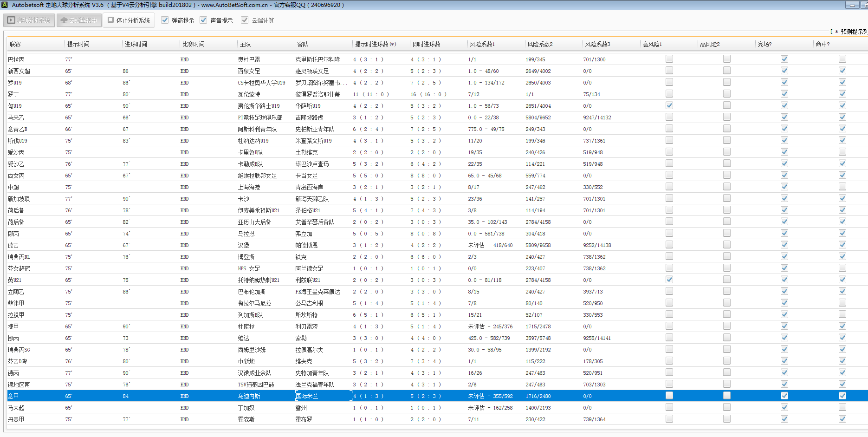Image resolution: width=868 pixels, height=437 pixels.
Task: Toggle the 弹窗提示 checkbox
Action: [x=165, y=20]
